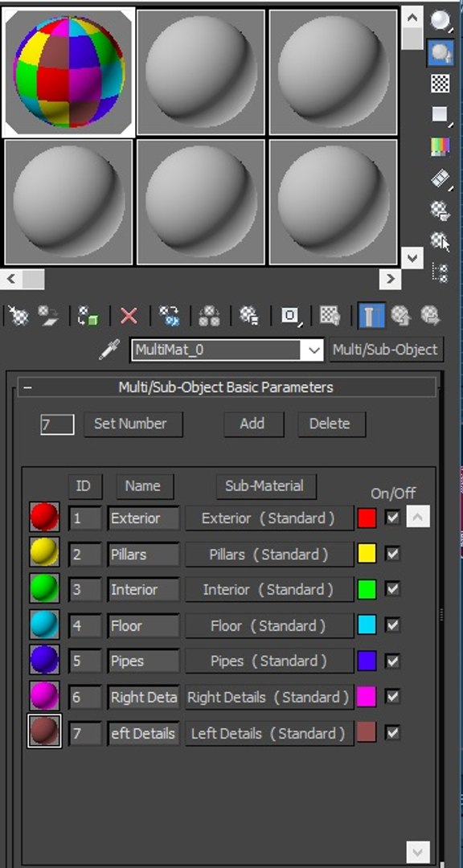Pick material with eyedropper icon
Screen dimensions: 463x868
(109, 350)
